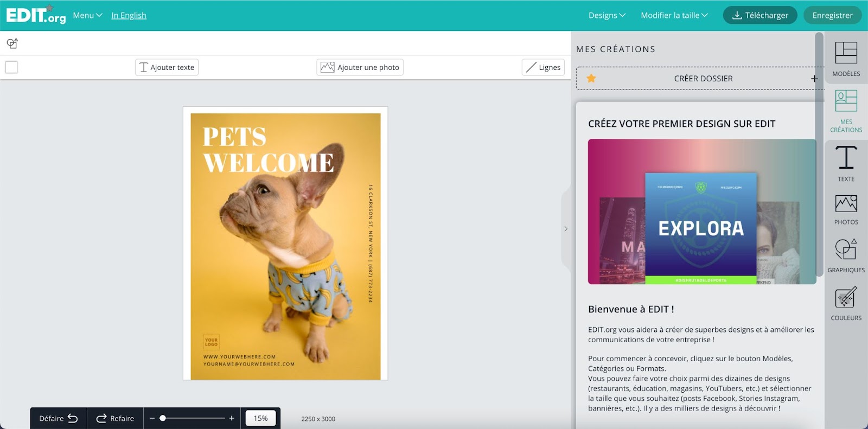Zoom in with the plus icon
The width and height of the screenshot is (868, 429).
232,418
